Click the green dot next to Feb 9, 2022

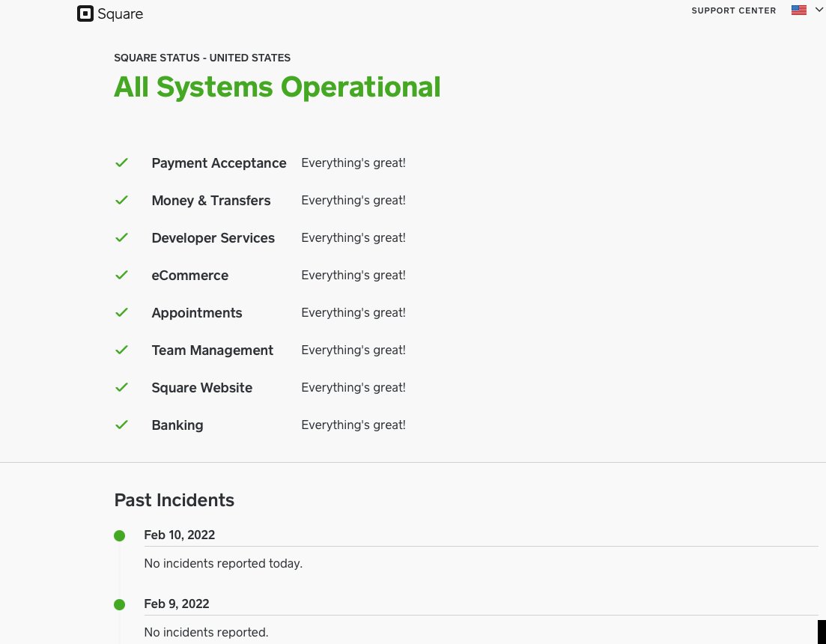119,604
